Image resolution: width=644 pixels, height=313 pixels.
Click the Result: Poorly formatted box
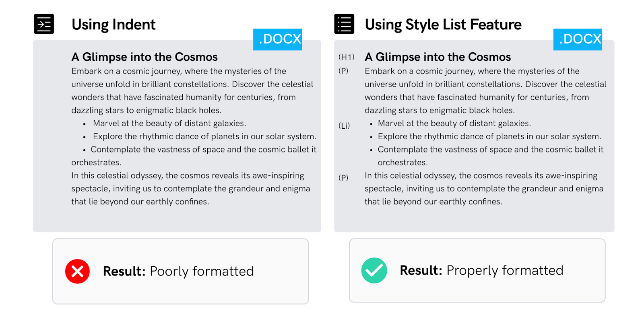[181, 271]
